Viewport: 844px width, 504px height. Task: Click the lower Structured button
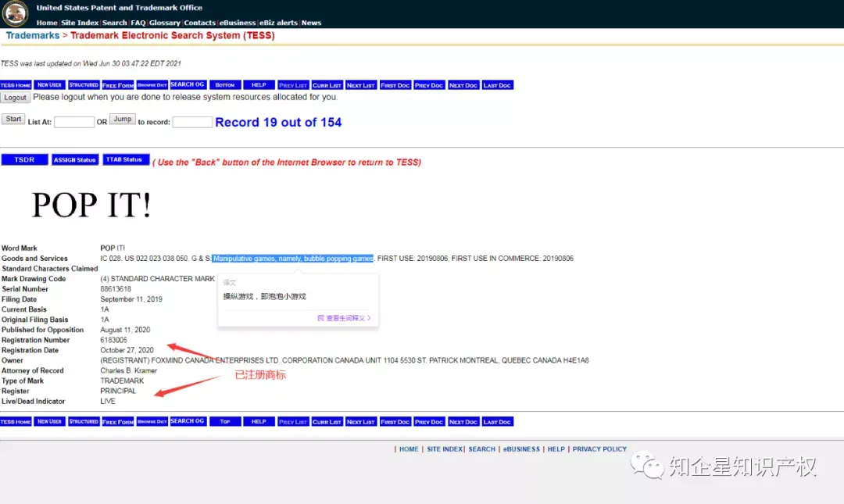point(84,422)
